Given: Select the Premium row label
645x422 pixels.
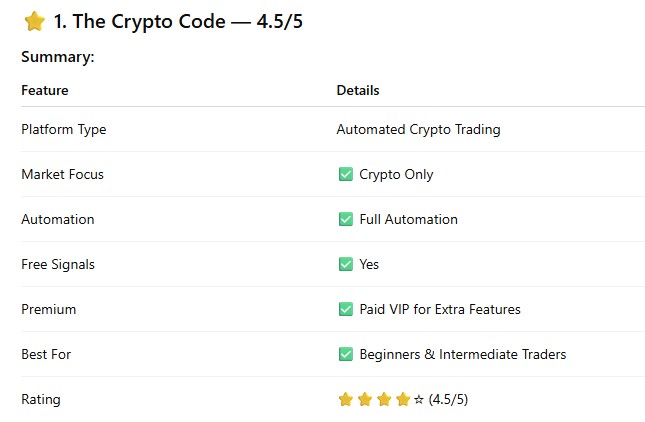Looking at the screenshot, I should pos(48,310).
